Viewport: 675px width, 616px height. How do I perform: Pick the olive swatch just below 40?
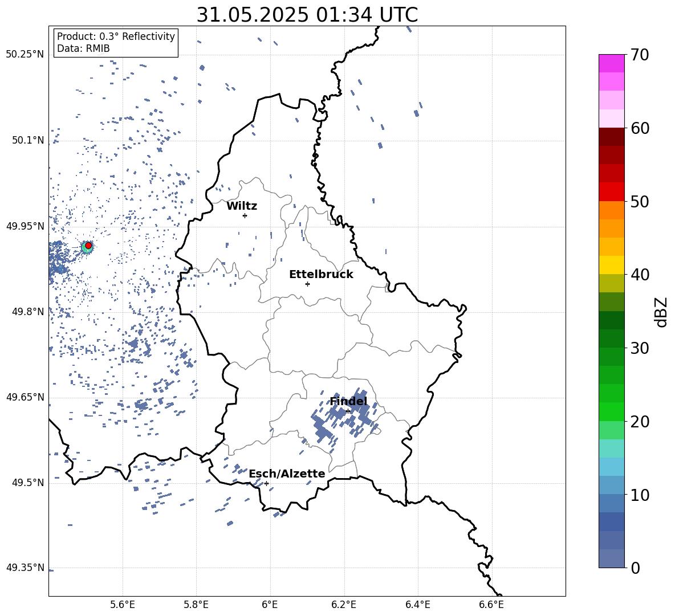pyautogui.click(x=611, y=283)
